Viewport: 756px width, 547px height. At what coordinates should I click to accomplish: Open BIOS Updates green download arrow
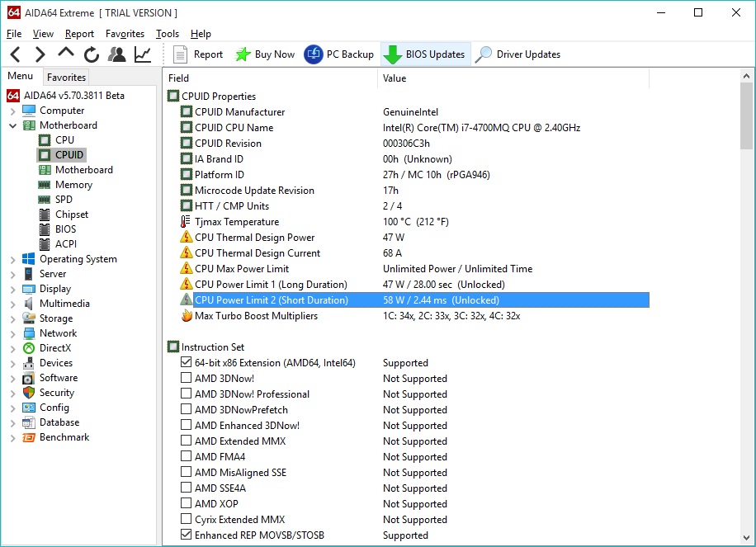393,54
